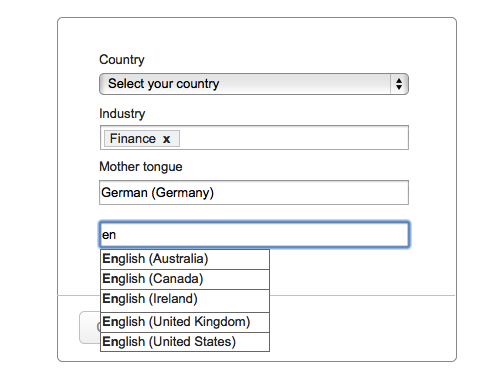This screenshot has height=378, width=503.
Task: Choose English (Canada) from suggestions
Action: [x=185, y=279]
